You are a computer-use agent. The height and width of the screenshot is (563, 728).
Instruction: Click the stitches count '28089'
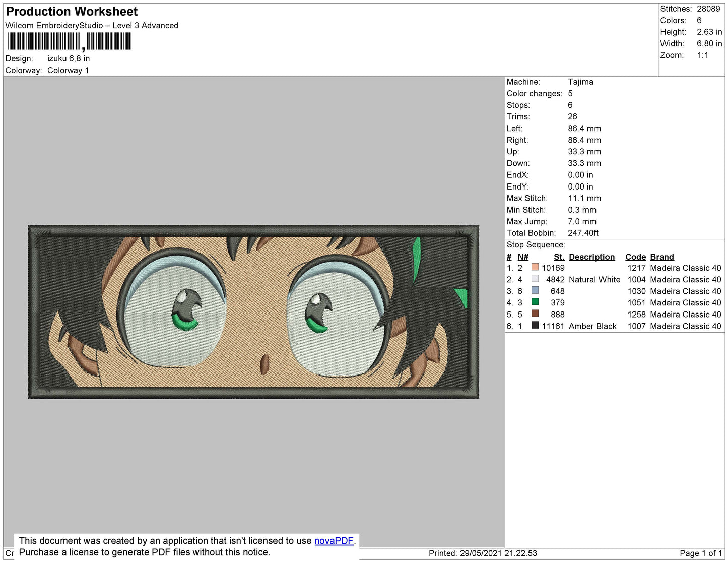pos(708,9)
